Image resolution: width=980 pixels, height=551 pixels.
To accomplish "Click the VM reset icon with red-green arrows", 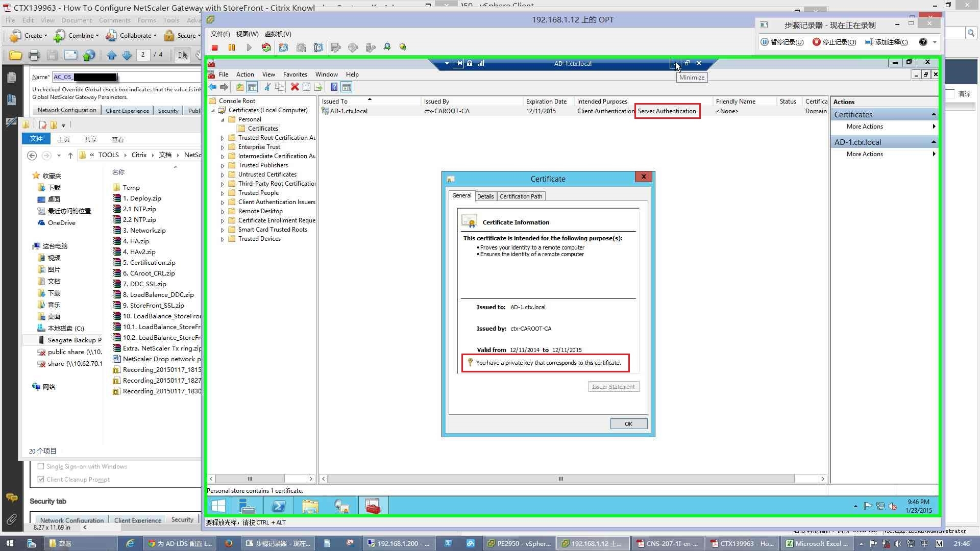I will click(266, 47).
